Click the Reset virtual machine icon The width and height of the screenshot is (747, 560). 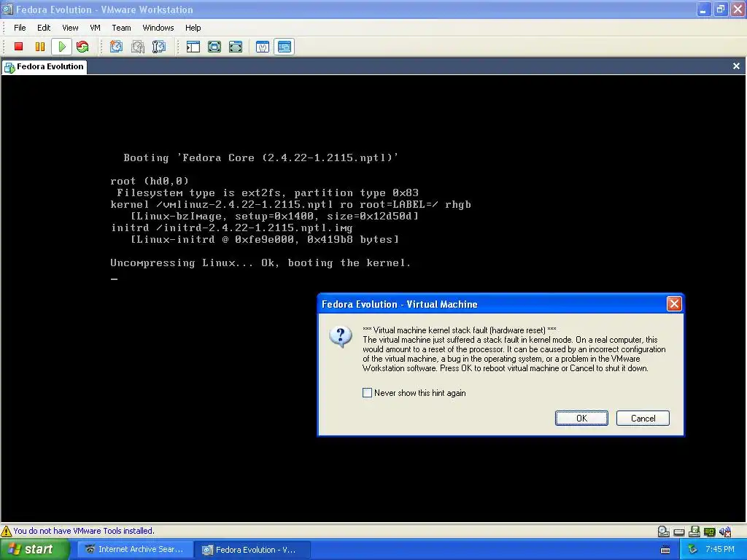[82, 47]
